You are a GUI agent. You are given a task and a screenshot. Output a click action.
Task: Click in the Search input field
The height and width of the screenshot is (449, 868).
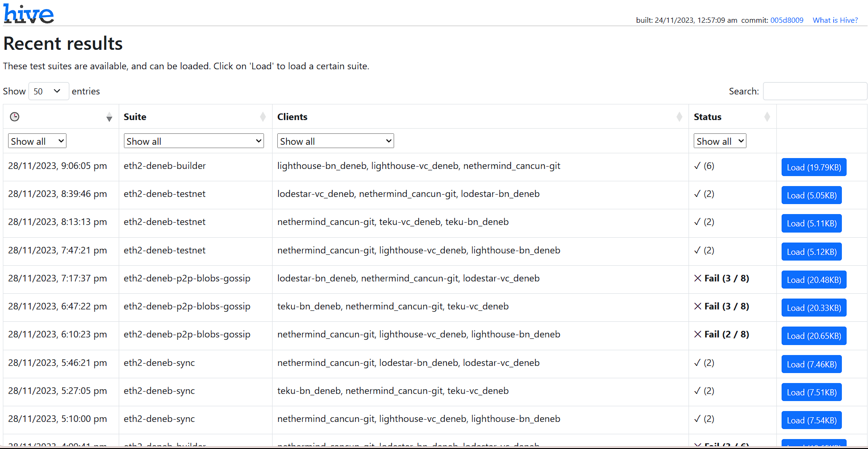815,91
